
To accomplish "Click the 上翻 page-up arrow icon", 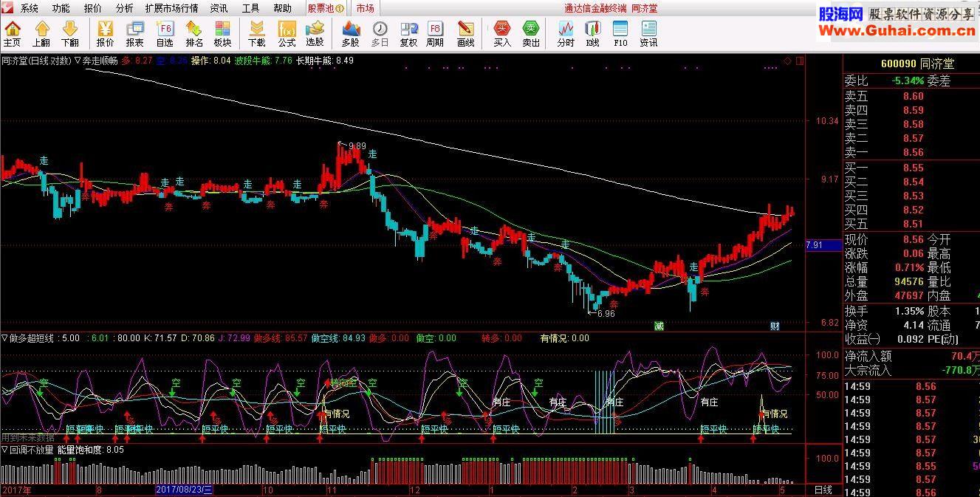I will (41, 34).
